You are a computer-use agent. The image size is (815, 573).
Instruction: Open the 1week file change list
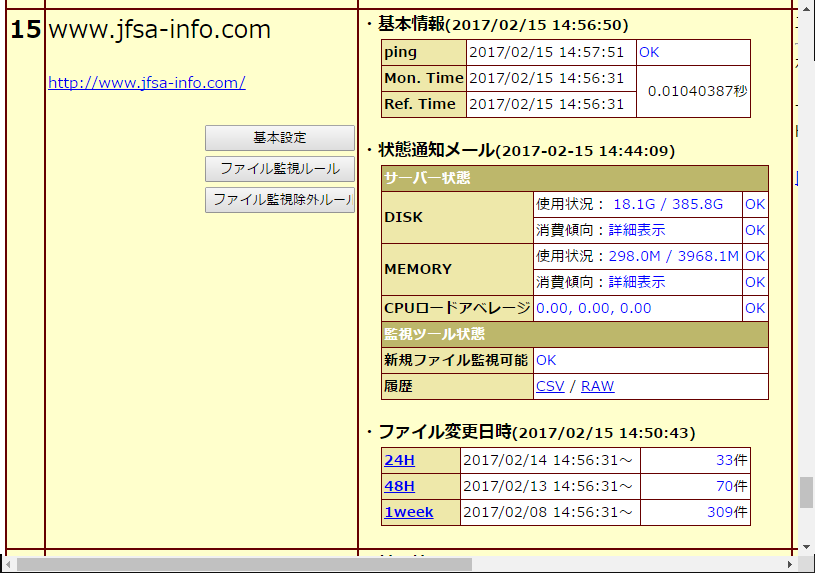point(409,513)
